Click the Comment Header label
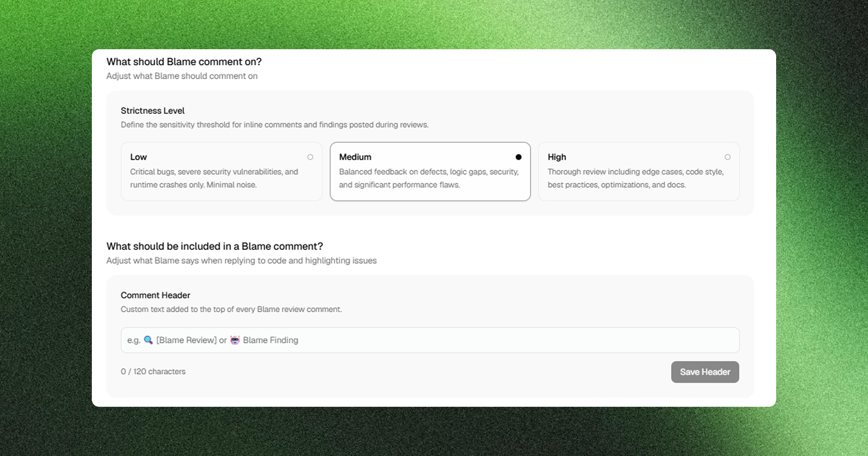 (x=156, y=295)
